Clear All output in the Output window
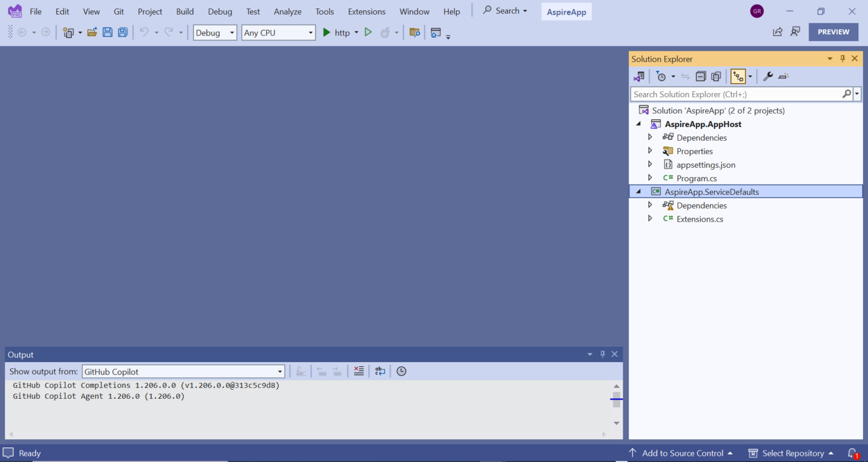This screenshot has height=462, width=868. (358, 371)
